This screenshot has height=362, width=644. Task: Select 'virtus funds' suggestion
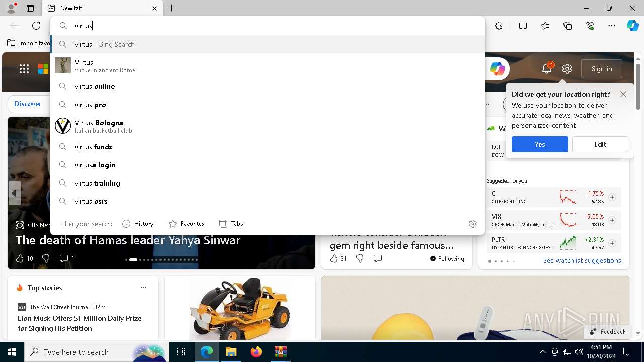coord(267,147)
